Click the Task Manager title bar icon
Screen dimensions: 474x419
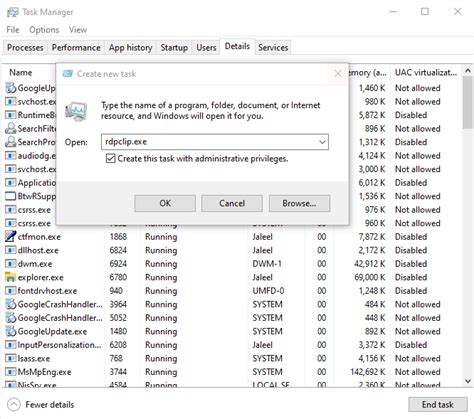point(13,12)
